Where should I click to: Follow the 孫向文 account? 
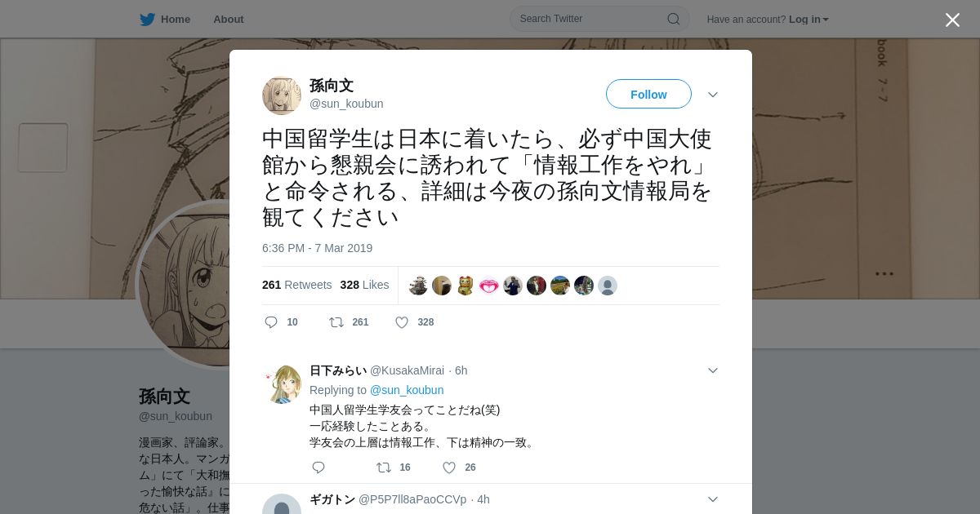pos(648,94)
